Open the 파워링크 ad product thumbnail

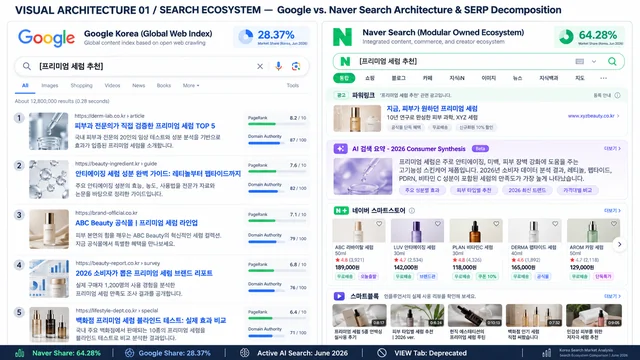click(357, 118)
